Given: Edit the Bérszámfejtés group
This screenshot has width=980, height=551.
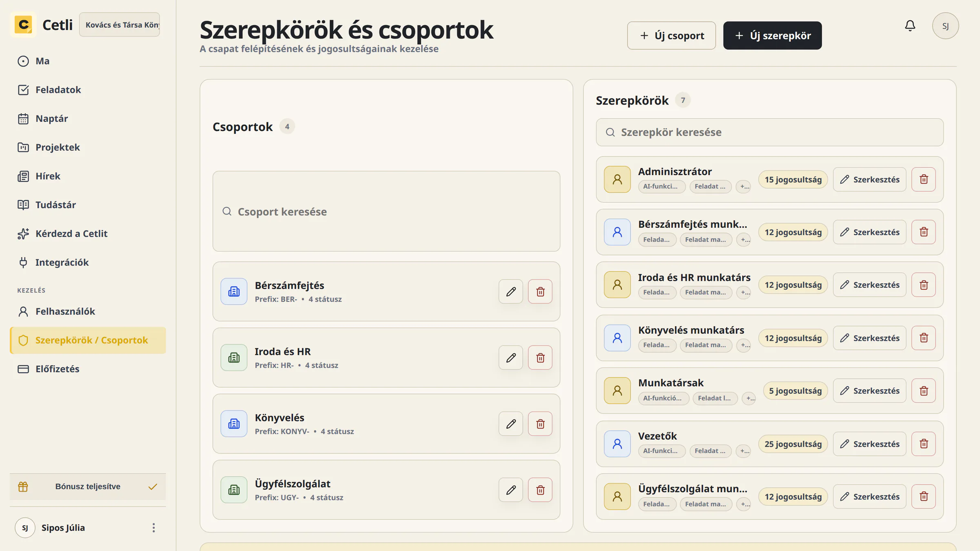Looking at the screenshot, I should pyautogui.click(x=511, y=291).
